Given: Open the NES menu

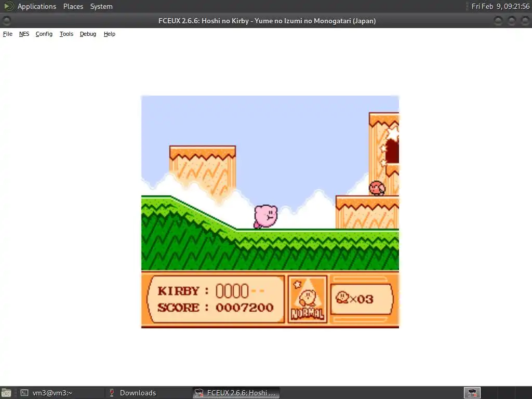Looking at the screenshot, I should click(x=24, y=34).
